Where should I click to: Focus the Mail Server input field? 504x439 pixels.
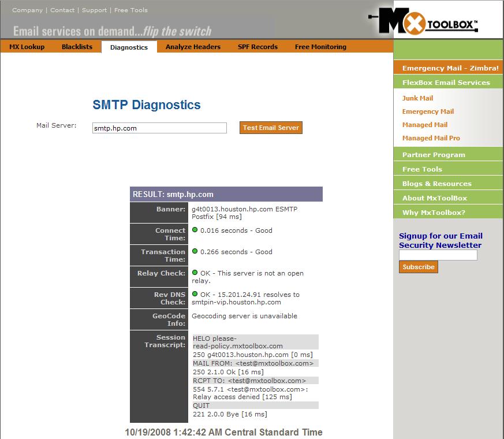159,128
